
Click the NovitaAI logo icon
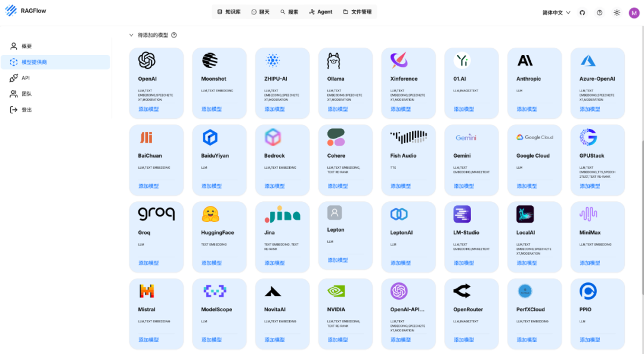point(273,292)
